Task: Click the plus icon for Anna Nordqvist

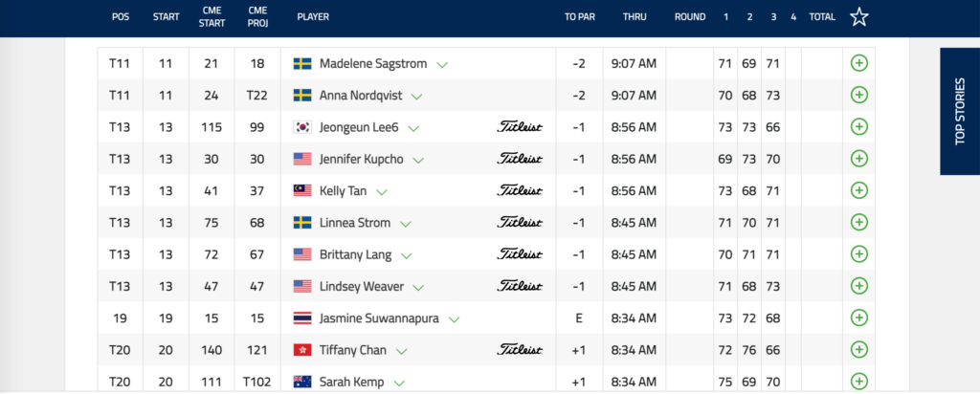Action: tap(858, 95)
